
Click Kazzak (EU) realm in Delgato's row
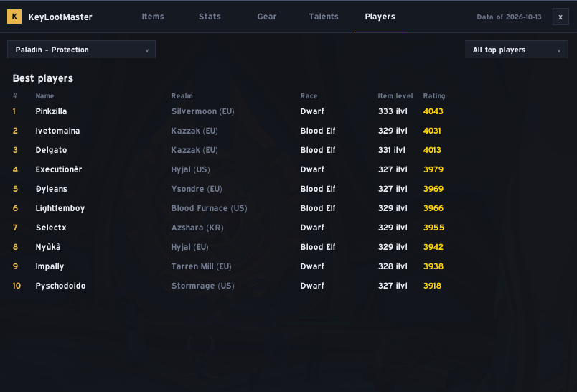(194, 150)
